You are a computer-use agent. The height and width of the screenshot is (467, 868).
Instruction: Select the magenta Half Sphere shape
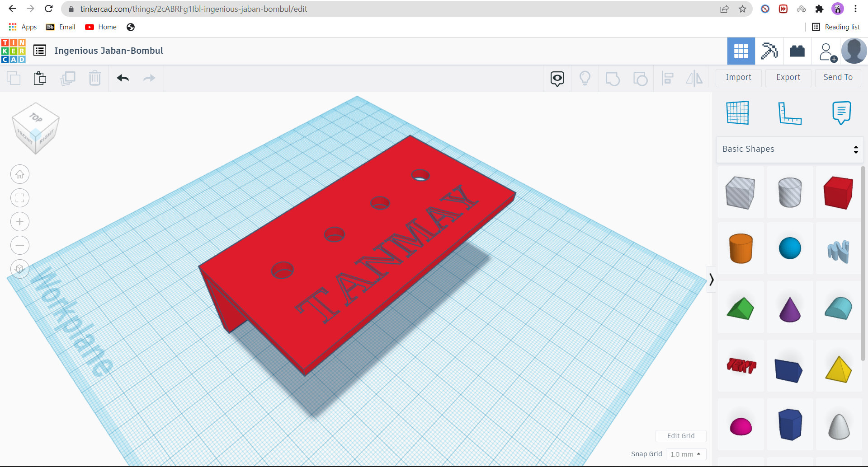(x=741, y=426)
